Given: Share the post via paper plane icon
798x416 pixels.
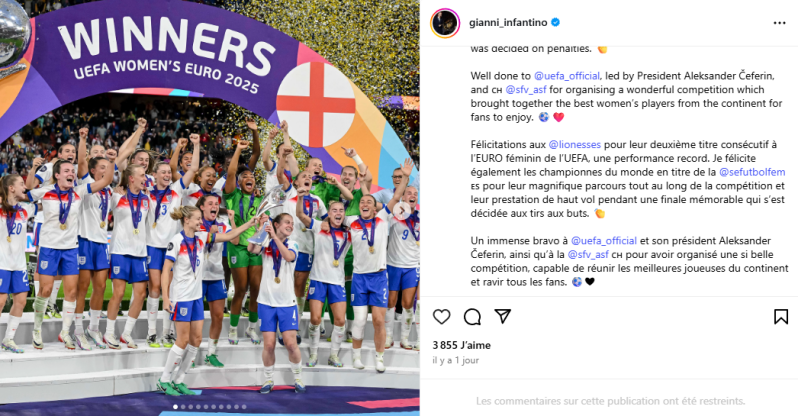Looking at the screenshot, I should [x=503, y=316].
